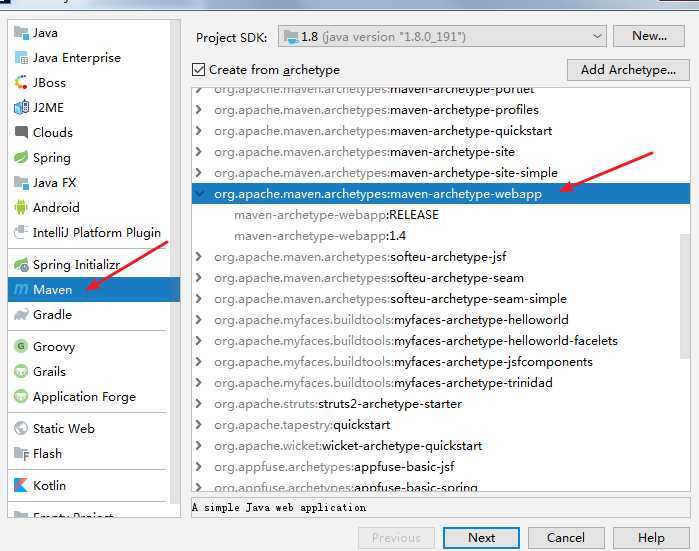Click the Next button

point(481,538)
